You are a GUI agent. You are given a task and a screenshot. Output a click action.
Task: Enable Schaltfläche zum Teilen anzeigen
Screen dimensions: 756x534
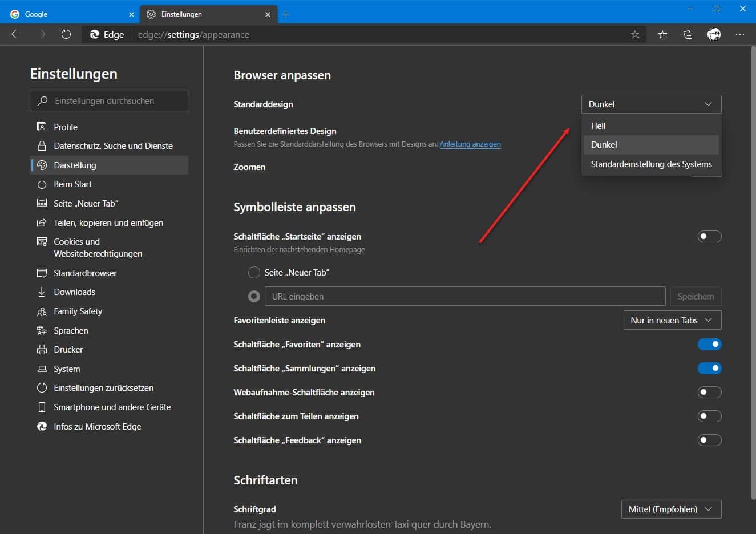coord(709,416)
